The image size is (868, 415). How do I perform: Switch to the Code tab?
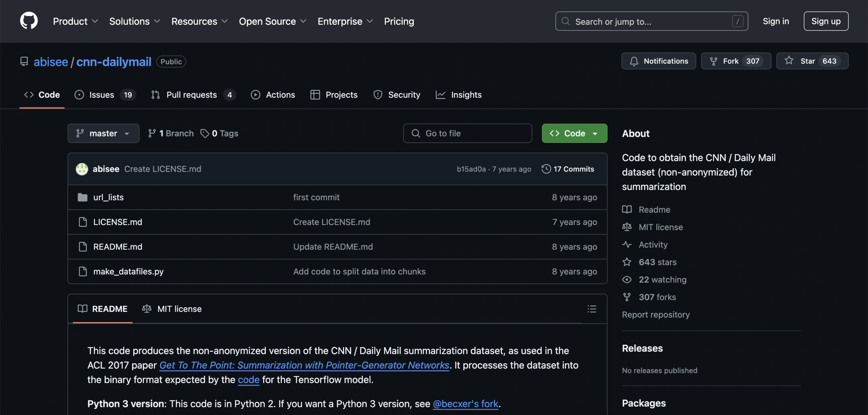click(42, 95)
